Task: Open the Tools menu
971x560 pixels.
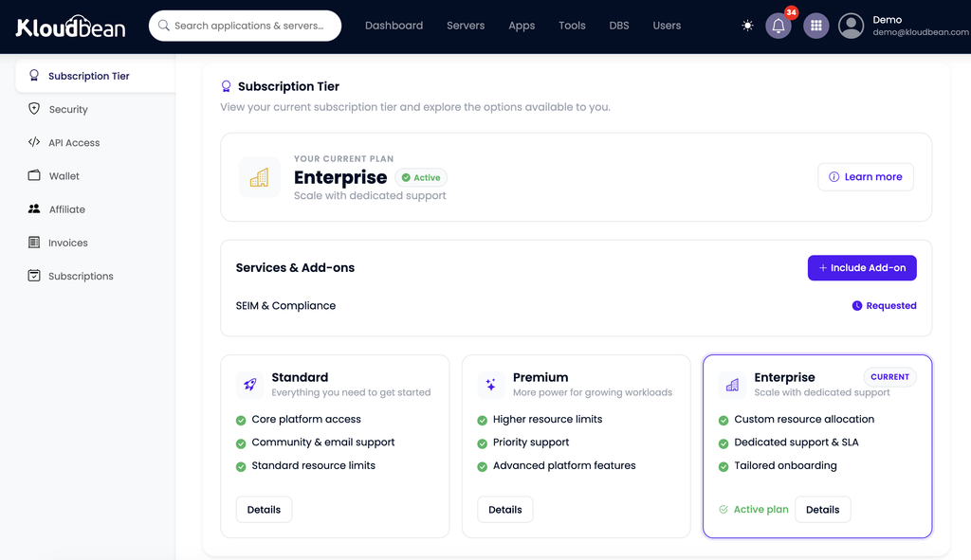Action: (572, 26)
